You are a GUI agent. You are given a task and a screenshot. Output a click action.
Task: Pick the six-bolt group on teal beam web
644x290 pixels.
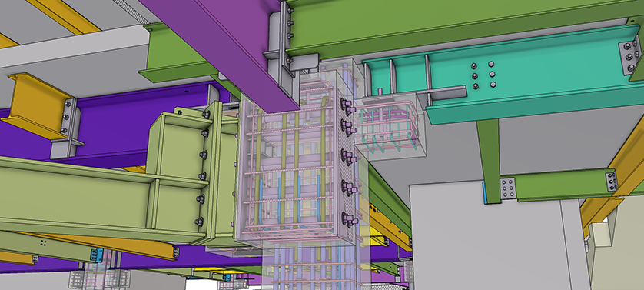tap(483, 75)
